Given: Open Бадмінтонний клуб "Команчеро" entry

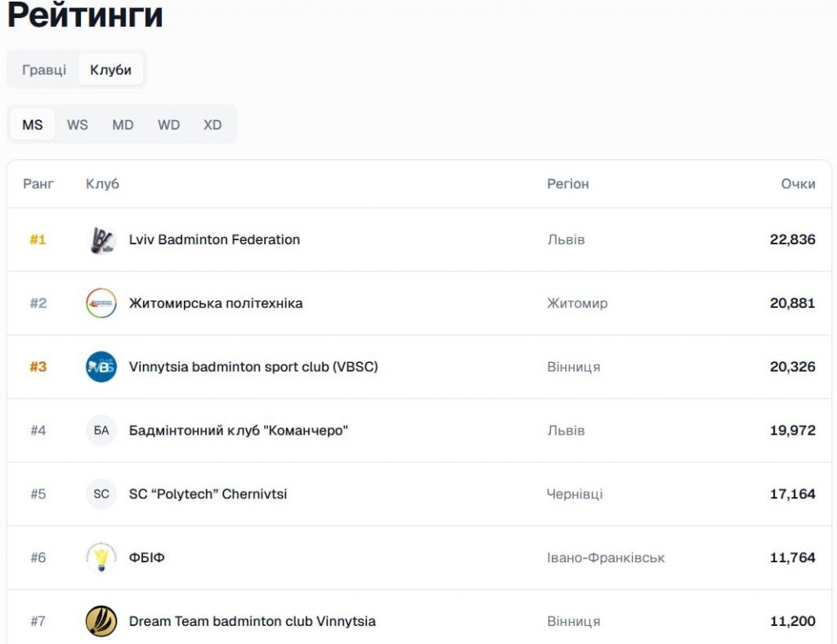Looking at the screenshot, I should [x=238, y=431].
